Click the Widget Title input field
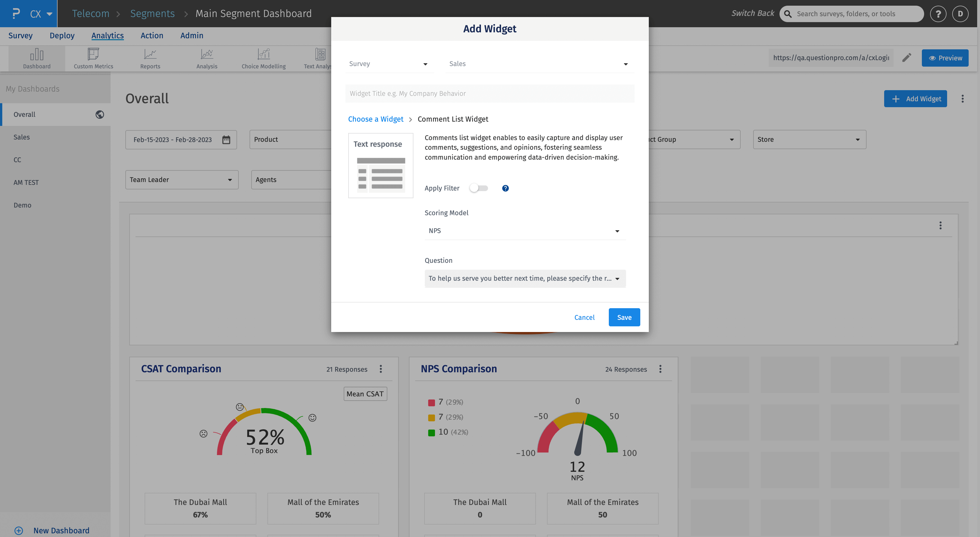980x537 pixels. click(490, 94)
